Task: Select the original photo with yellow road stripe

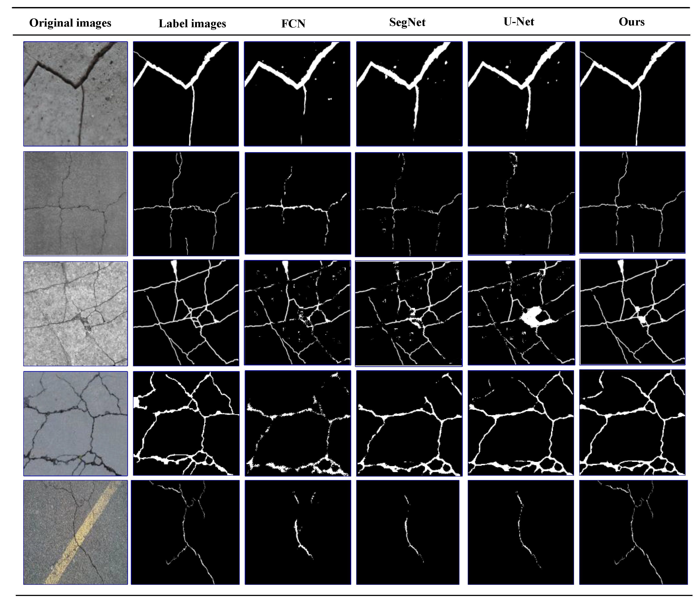Action: pyautogui.click(x=76, y=532)
